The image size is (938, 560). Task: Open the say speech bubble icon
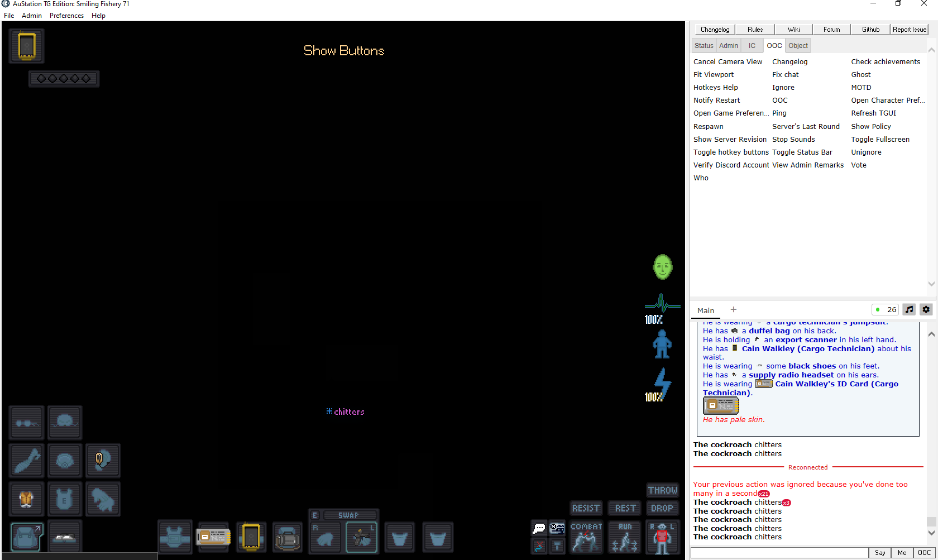point(538,527)
